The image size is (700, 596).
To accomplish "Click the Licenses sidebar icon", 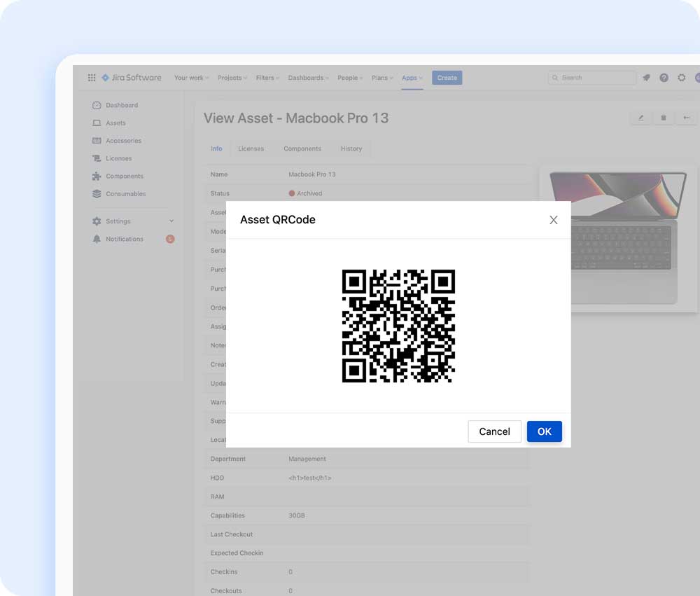I will pyautogui.click(x=97, y=158).
